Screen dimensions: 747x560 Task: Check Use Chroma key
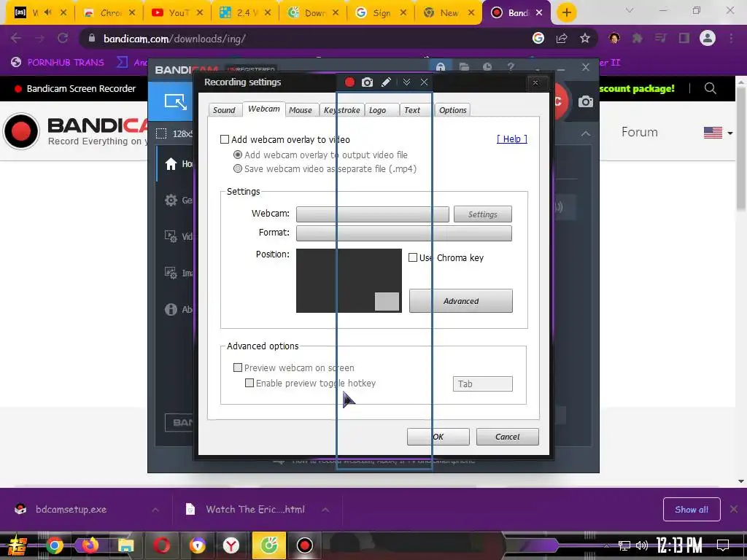413,257
